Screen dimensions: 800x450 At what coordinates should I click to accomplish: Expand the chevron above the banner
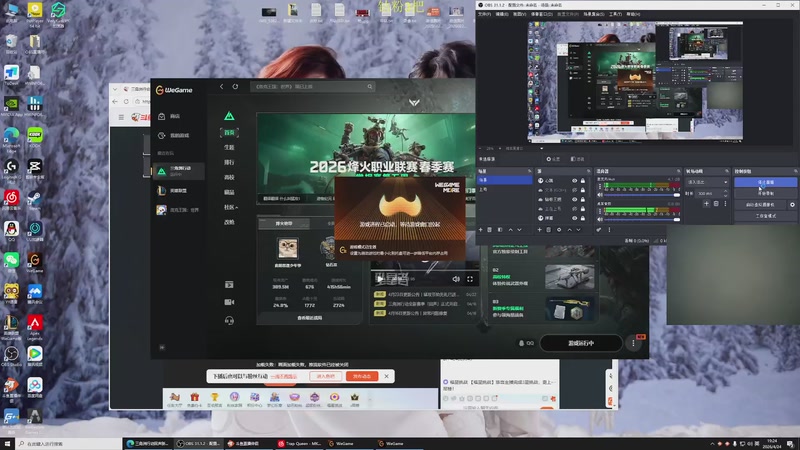point(414,103)
